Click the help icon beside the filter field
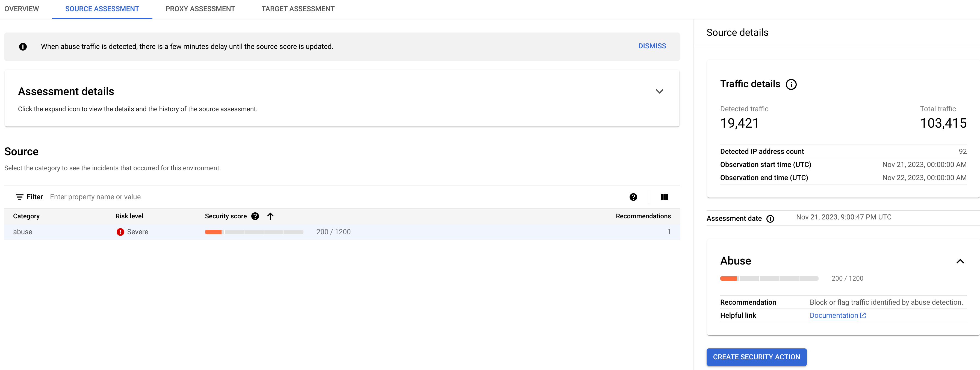Viewport: 980px width, 370px height. [x=633, y=197]
